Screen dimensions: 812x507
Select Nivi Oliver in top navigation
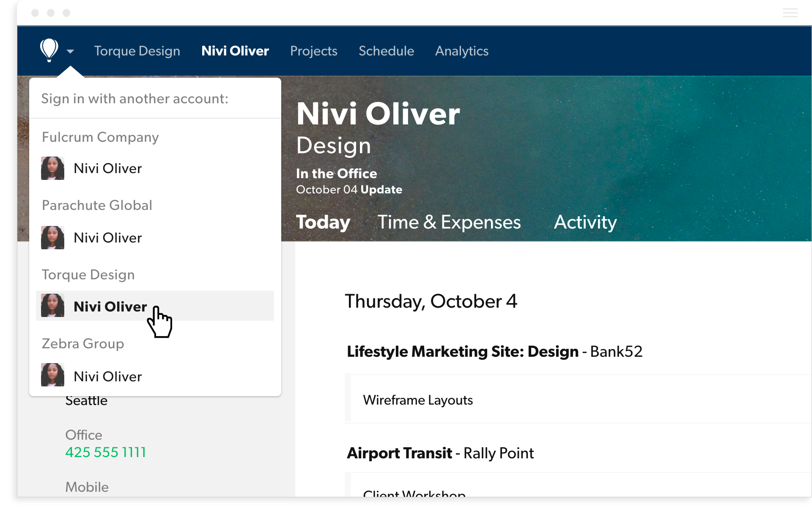235,51
